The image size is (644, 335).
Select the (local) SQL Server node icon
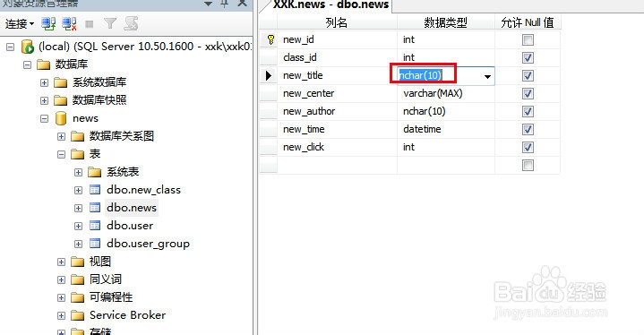(27, 47)
